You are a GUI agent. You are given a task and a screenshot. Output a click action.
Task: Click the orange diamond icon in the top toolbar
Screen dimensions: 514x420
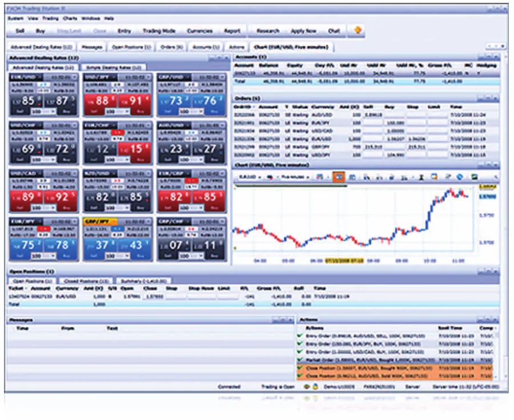point(358,30)
